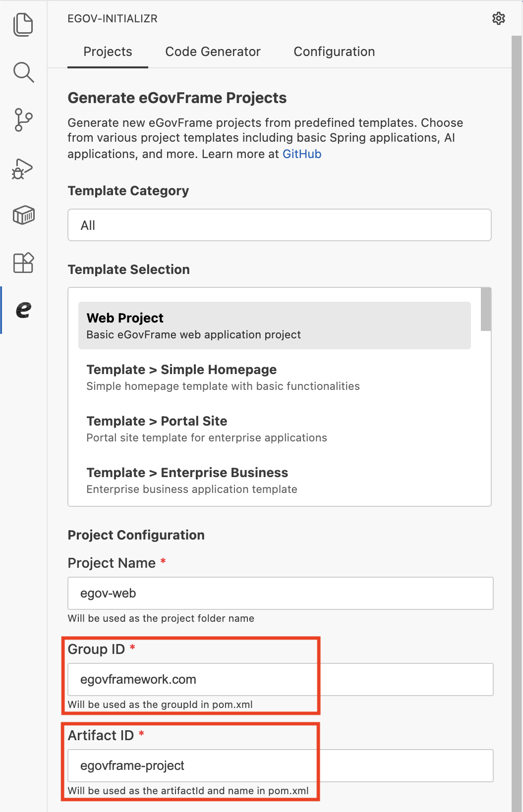Choose the Simple Homepage template
The height and width of the screenshot is (812, 523).
click(274, 377)
